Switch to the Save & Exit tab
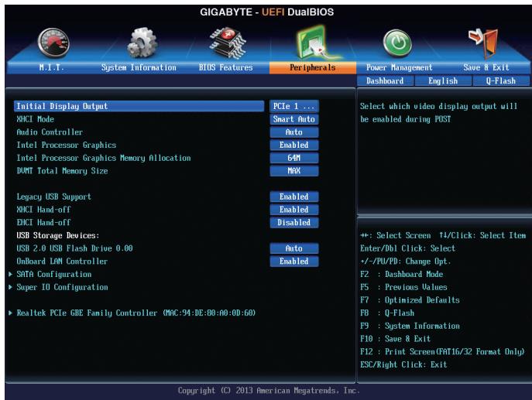 486,68
